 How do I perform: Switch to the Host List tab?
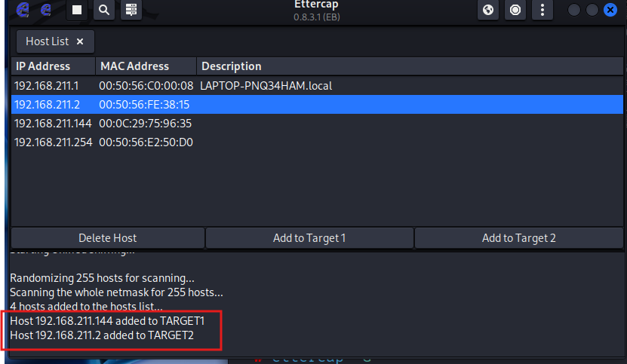[48, 41]
